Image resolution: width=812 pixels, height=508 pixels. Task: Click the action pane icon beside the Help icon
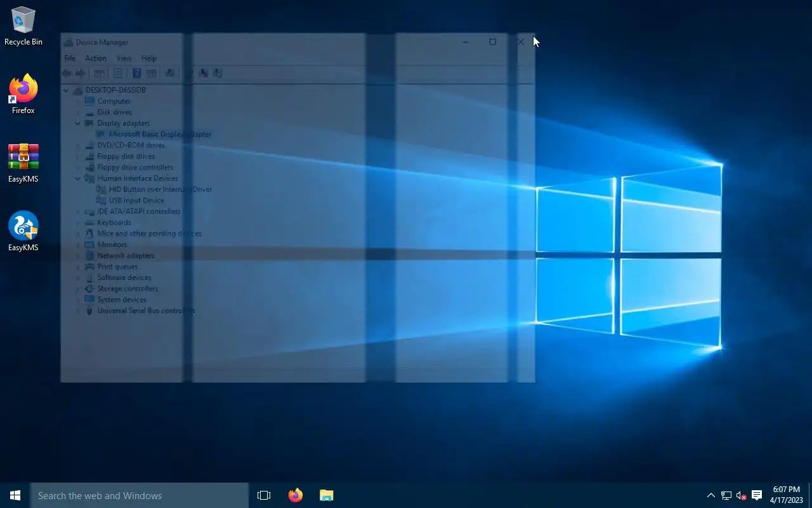(x=151, y=73)
